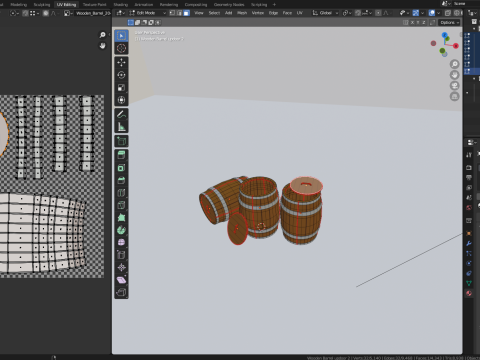The height and width of the screenshot is (360, 480).
Task: Select the Rip Region tool
Action: coord(121,292)
